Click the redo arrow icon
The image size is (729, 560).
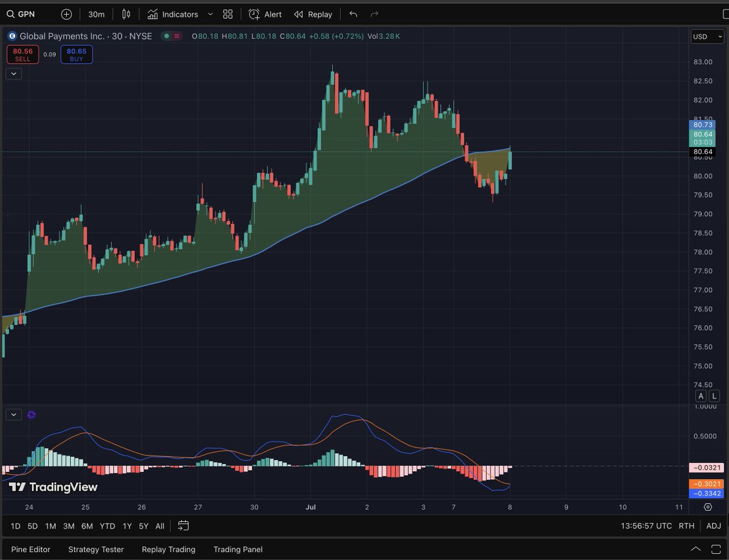(374, 14)
